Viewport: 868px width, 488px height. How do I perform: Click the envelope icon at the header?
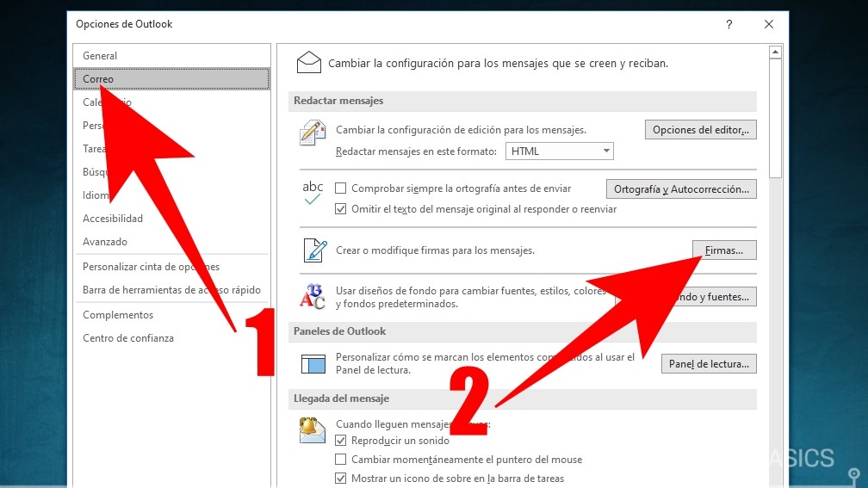[x=309, y=63]
